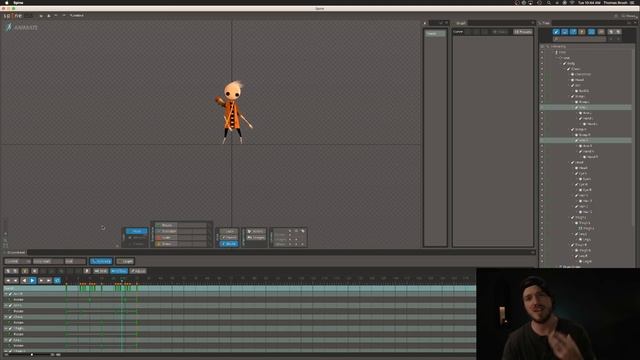Play the animation forward
The width and height of the screenshot is (640, 360).
tap(32, 280)
